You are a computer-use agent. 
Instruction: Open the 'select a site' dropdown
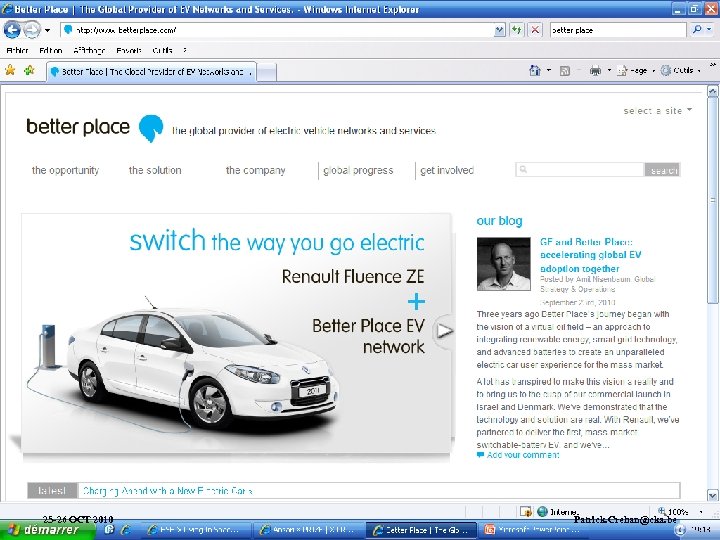tap(658, 111)
